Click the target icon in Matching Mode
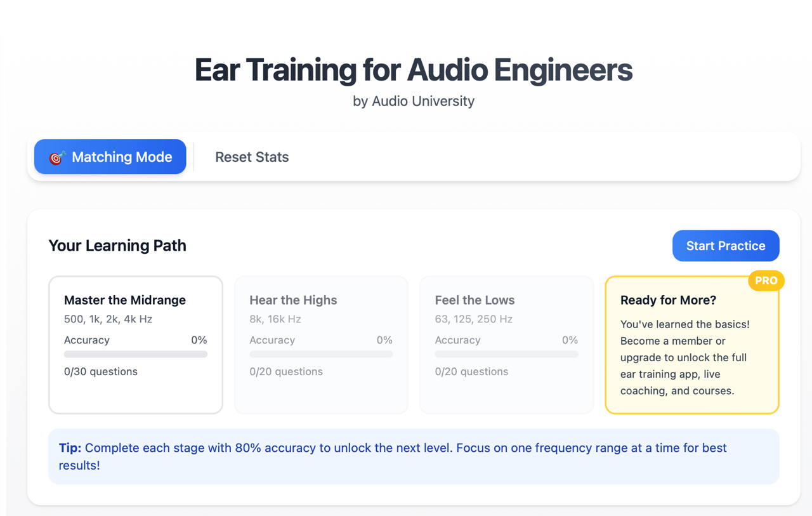 (x=56, y=157)
